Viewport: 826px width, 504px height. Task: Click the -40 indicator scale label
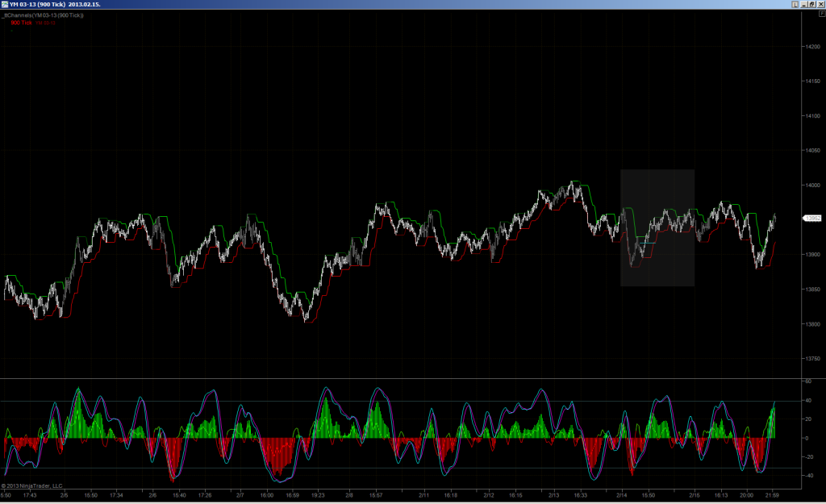(x=808, y=476)
